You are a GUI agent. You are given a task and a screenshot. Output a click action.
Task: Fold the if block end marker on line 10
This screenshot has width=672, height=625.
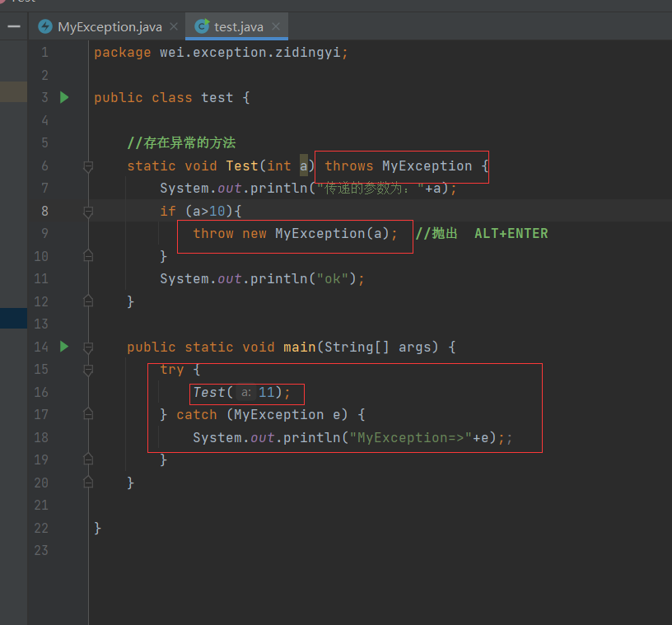click(x=88, y=256)
